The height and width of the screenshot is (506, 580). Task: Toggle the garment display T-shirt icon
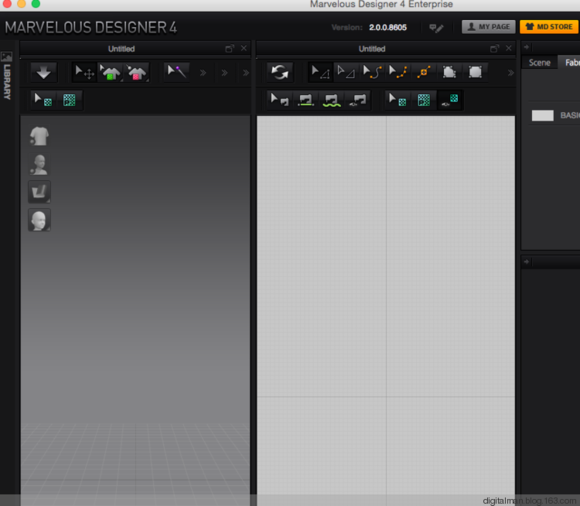pos(39,136)
